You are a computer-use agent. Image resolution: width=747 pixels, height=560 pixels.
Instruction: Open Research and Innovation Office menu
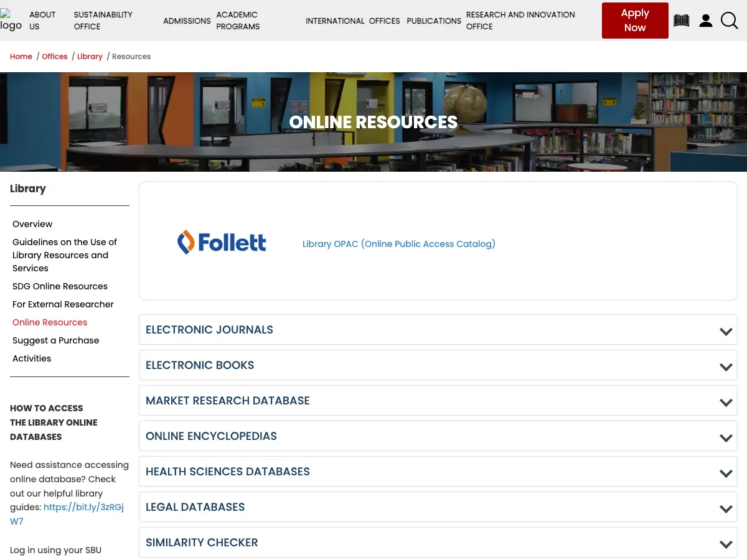(x=520, y=21)
